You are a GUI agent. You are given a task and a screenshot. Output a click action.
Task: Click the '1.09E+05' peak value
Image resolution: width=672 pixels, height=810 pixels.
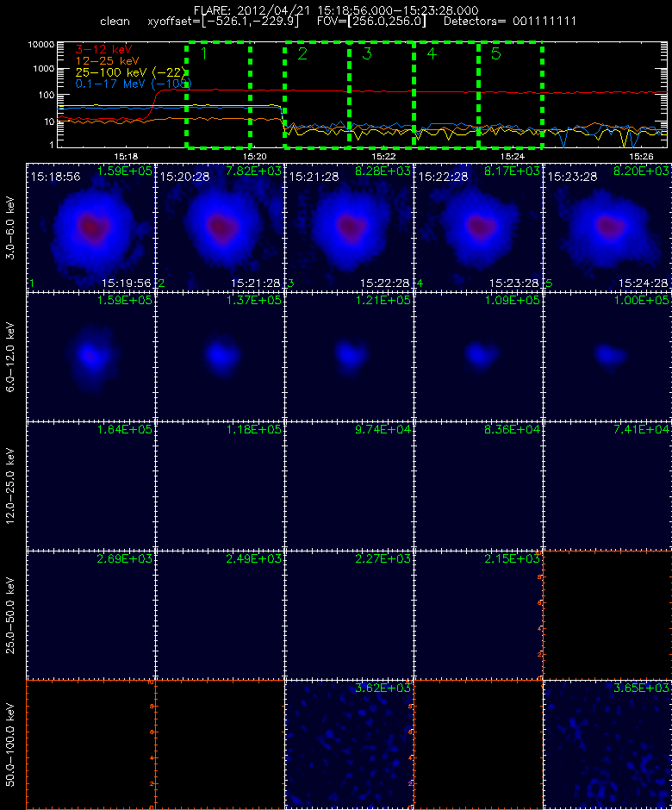pyautogui.click(x=513, y=300)
